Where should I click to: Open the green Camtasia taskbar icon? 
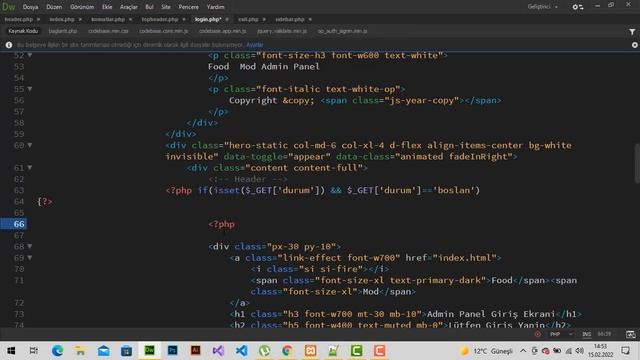click(356, 351)
